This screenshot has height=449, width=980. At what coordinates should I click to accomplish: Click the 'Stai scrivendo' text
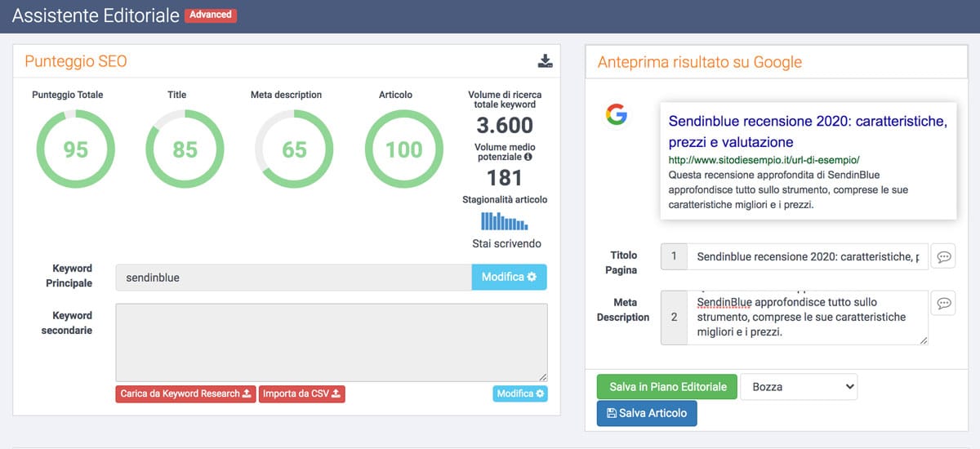click(x=506, y=243)
